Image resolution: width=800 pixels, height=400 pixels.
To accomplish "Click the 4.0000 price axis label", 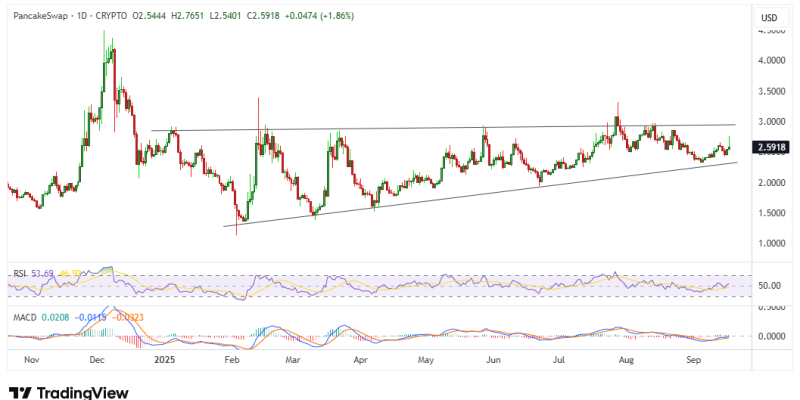I will pyautogui.click(x=771, y=60).
